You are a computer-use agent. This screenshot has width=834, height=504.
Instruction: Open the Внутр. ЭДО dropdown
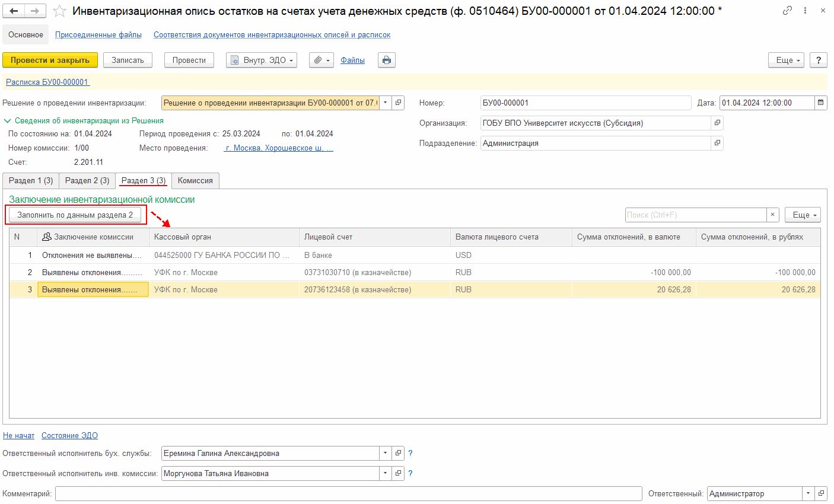click(x=262, y=60)
